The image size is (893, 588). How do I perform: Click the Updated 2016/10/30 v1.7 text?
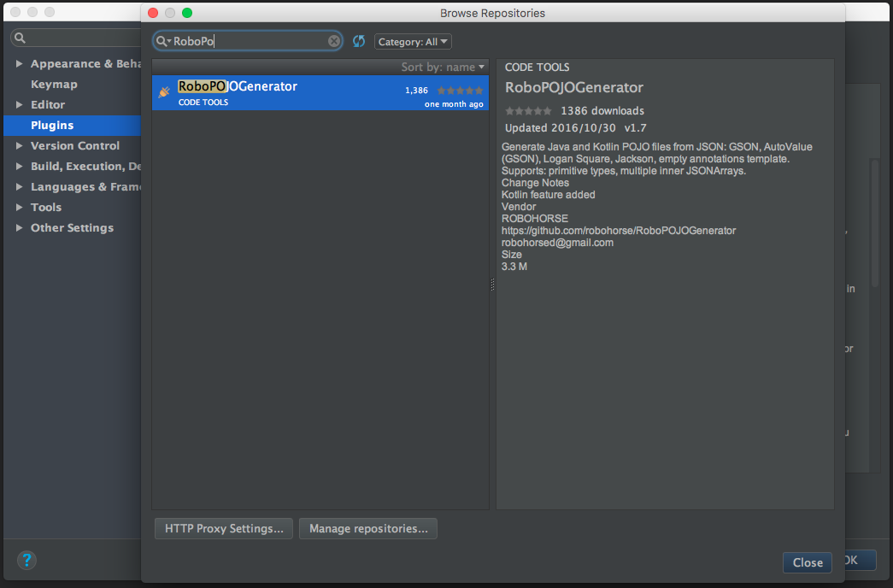tap(576, 128)
